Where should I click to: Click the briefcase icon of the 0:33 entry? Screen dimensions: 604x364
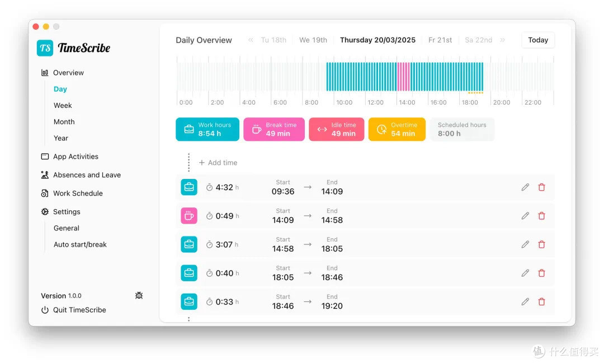(189, 301)
